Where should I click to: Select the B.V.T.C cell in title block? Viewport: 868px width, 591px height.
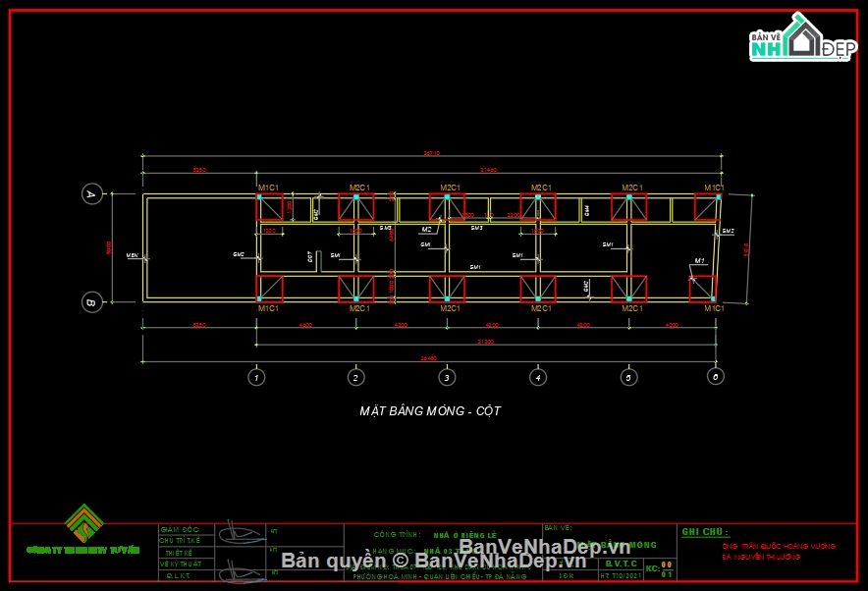pyautogui.click(x=620, y=565)
